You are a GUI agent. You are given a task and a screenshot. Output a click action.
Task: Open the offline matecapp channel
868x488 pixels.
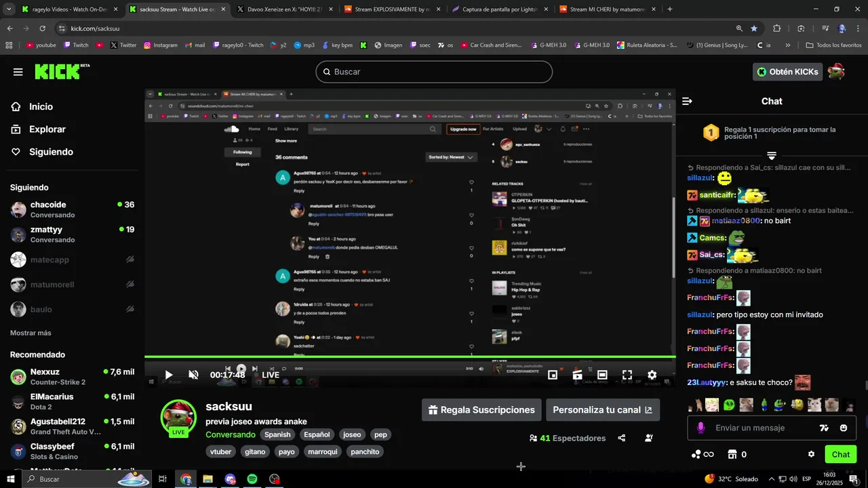click(x=72, y=260)
